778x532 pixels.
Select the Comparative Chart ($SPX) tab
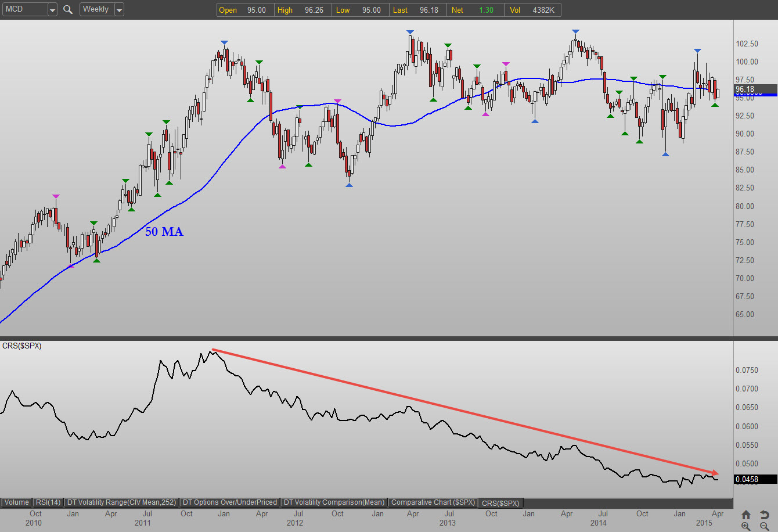[433, 502]
